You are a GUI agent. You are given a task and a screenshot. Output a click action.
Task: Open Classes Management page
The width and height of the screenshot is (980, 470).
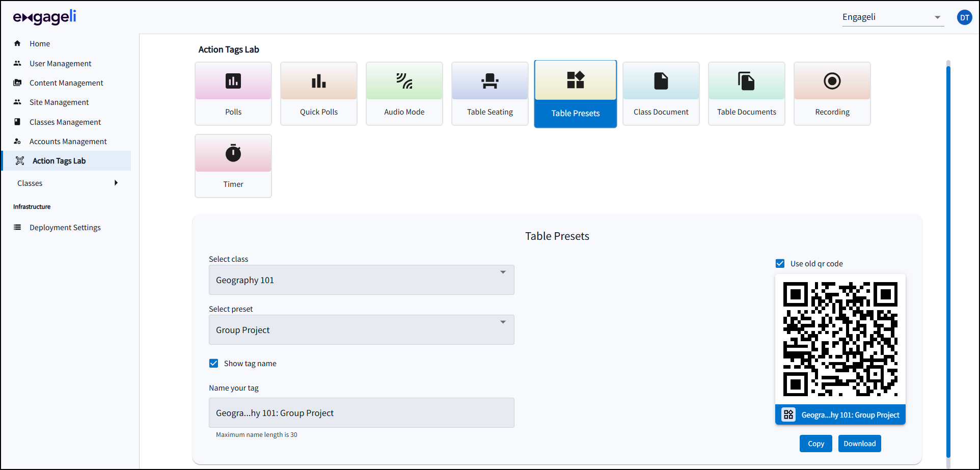pos(65,122)
